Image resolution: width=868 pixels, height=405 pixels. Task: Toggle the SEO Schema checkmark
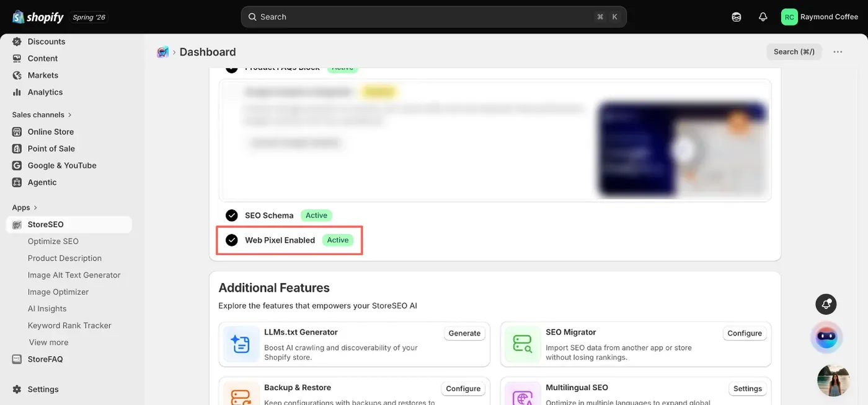[x=232, y=216]
